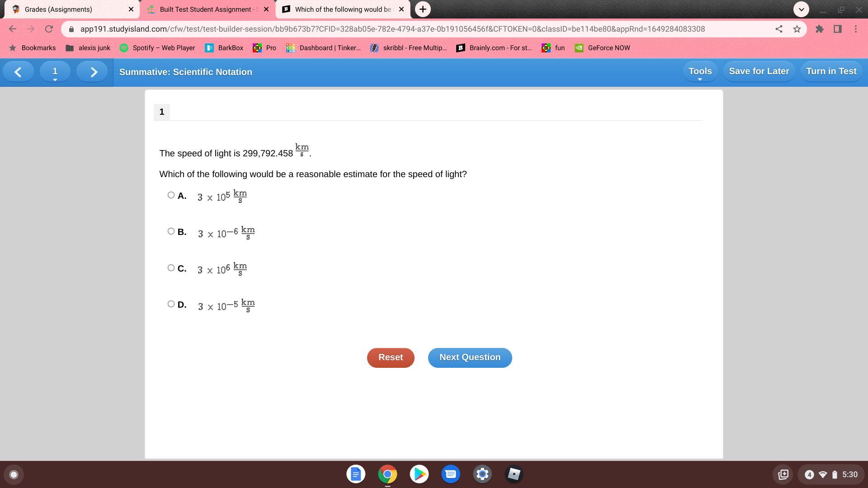Bookmark this page with the star icon
Viewport: 868px width, 488px height.
pyautogui.click(x=797, y=29)
